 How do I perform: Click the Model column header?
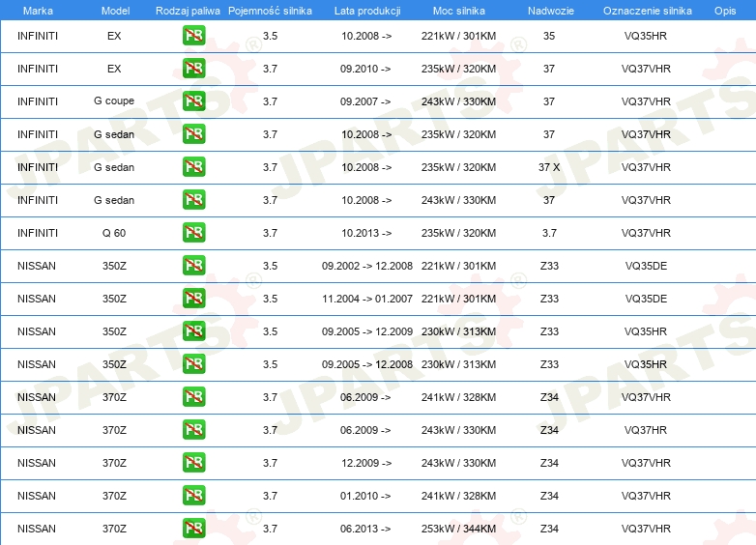point(115,11)
